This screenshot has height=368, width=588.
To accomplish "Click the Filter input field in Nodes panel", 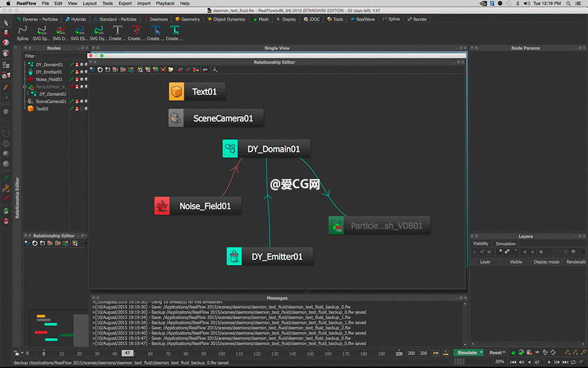I will point(62,56).
